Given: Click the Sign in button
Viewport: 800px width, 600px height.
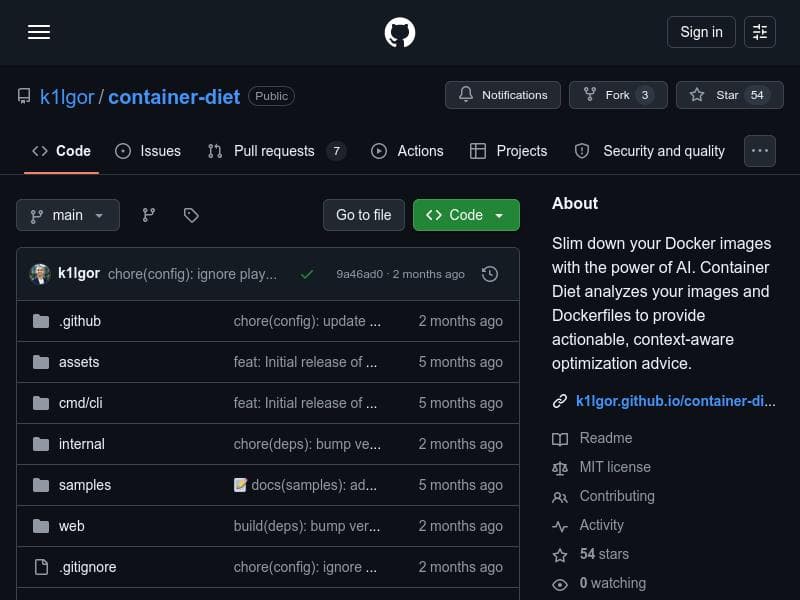Looking at the screenshot, I should tap(701, 32).
